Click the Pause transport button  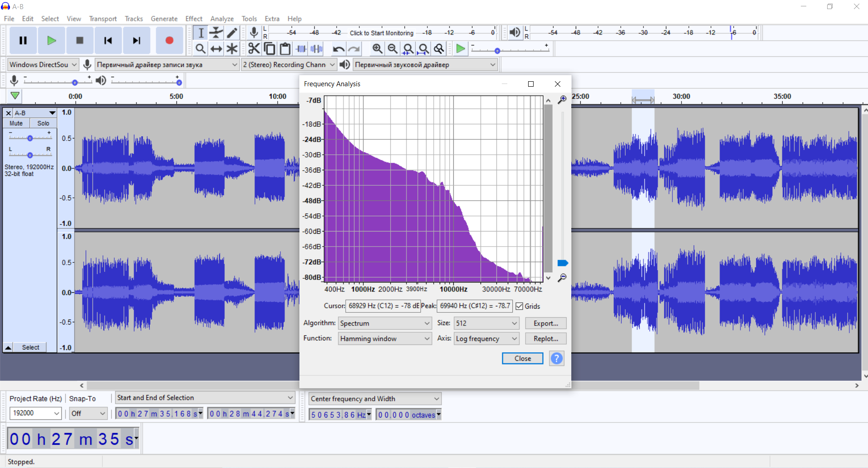point(23,40)
